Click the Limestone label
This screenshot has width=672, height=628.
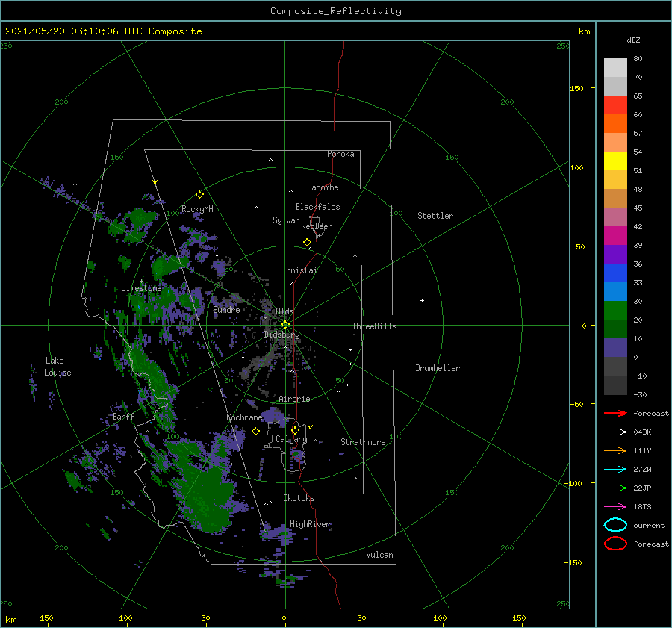click(141, 288)
